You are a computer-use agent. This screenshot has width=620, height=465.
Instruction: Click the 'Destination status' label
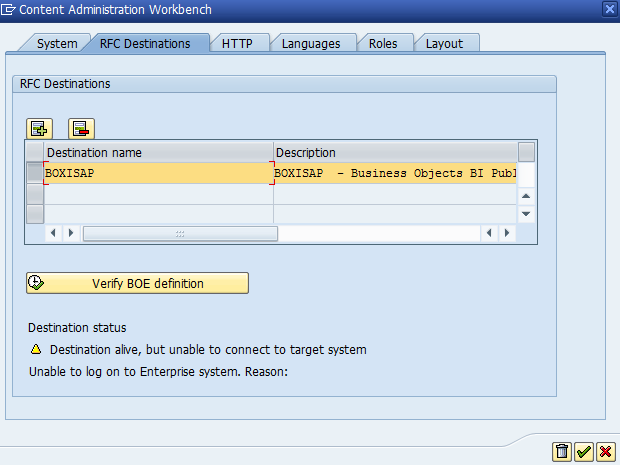point(77,327)
